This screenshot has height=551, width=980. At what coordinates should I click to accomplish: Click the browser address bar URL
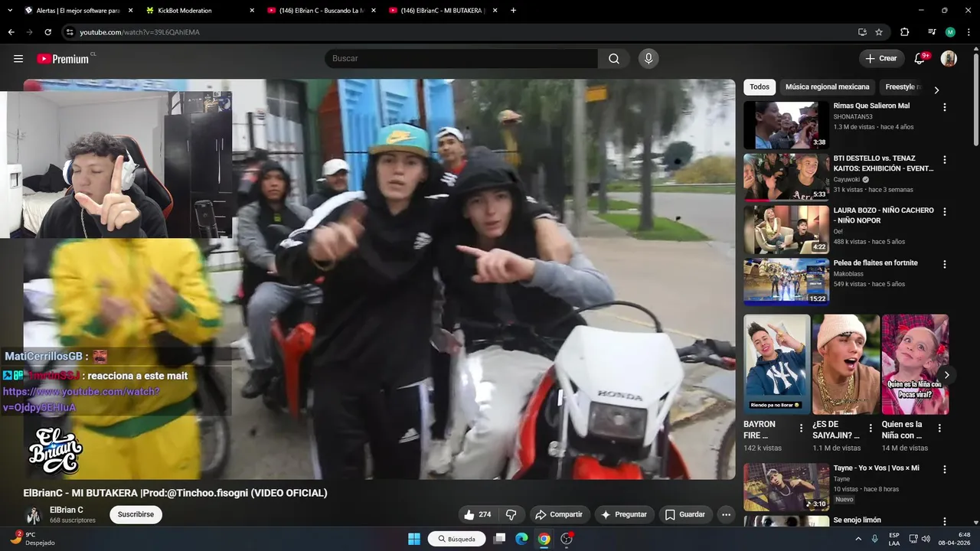click(140, 32)
